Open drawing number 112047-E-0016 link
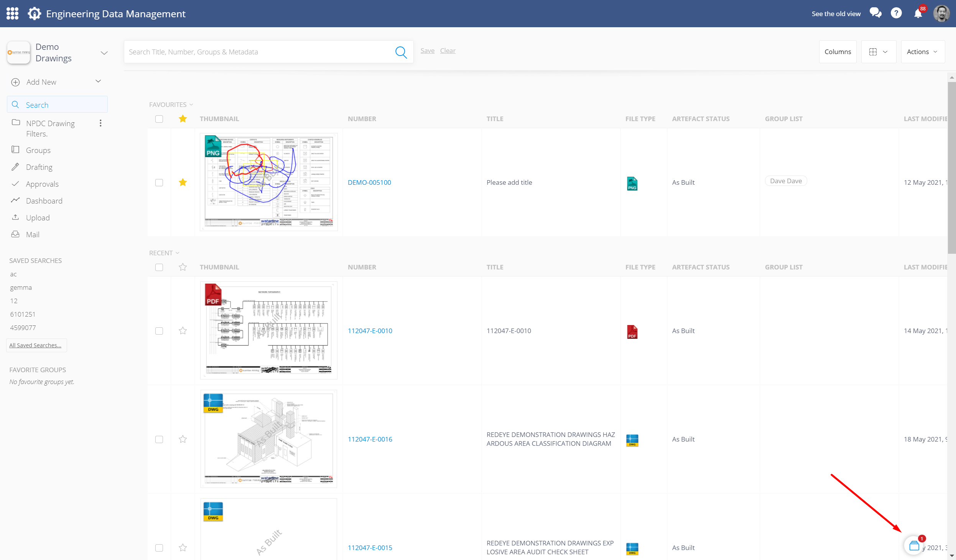Screen dimensions: 956x560 (x=370, y=439)
